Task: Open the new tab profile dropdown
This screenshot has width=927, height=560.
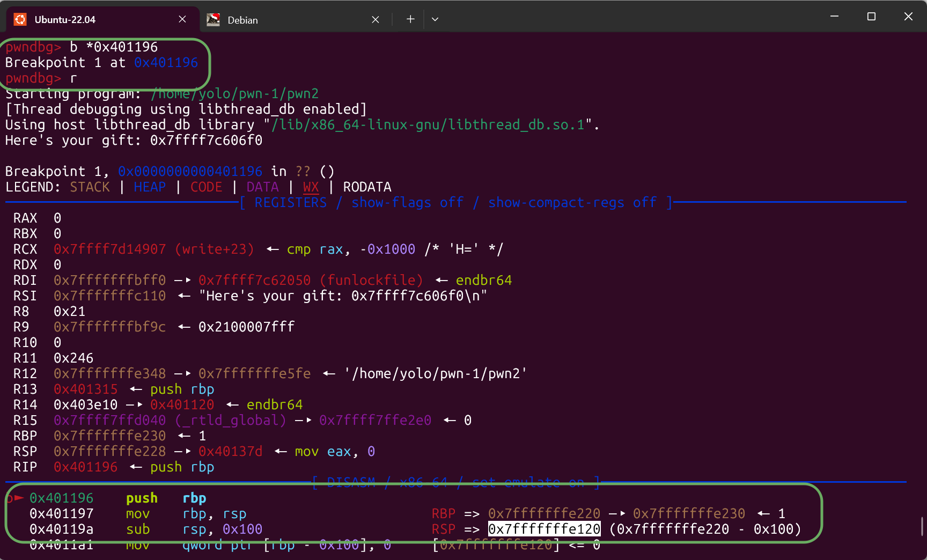Action: click(x=435, y=19)
